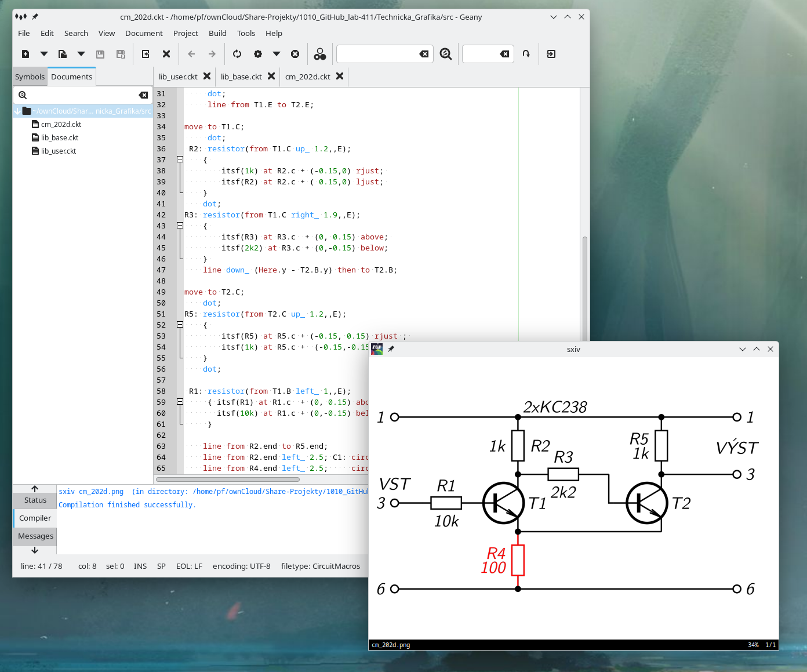Expand the build actions dropdown arrow

click(277, 54)
